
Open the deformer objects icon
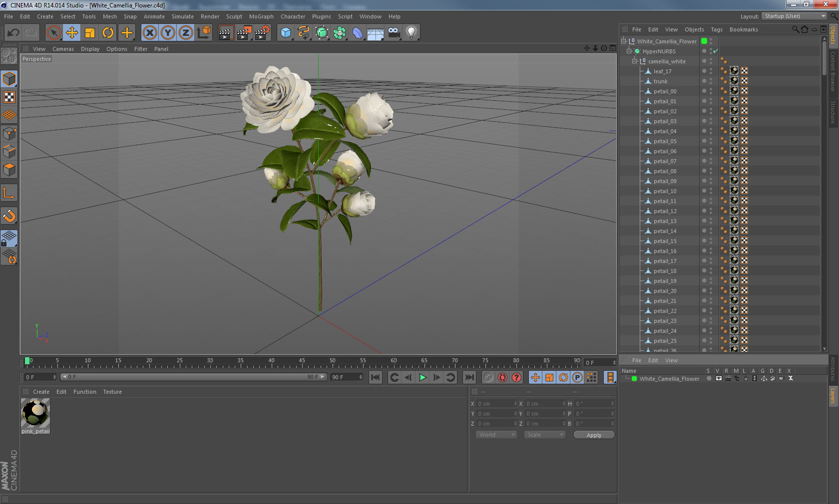click(x=358, y=33)
